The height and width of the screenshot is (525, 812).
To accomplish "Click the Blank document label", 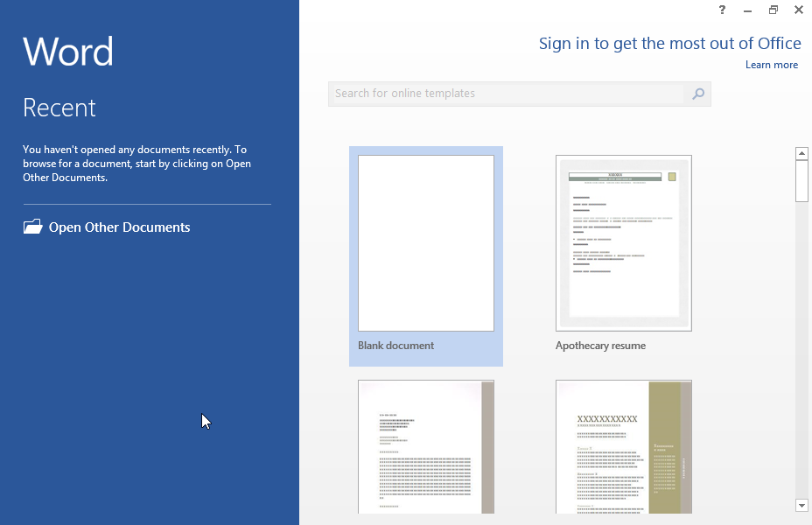I will click(x=395, y=346).
